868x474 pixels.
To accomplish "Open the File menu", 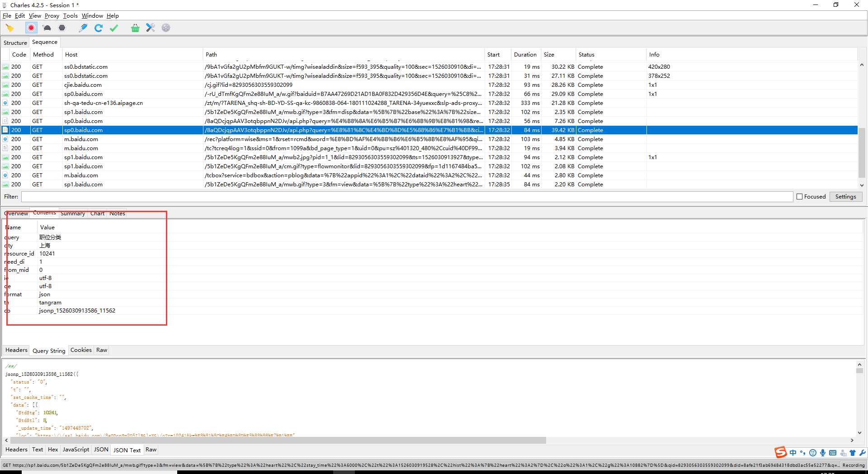I will 7,16.
